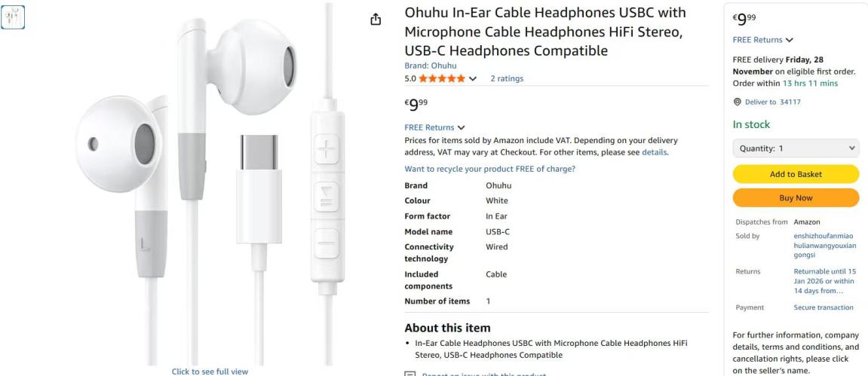This screenshot has height=376, width=868.
Task: Expand the star rating chevron
Action: (x=473, y=79)
